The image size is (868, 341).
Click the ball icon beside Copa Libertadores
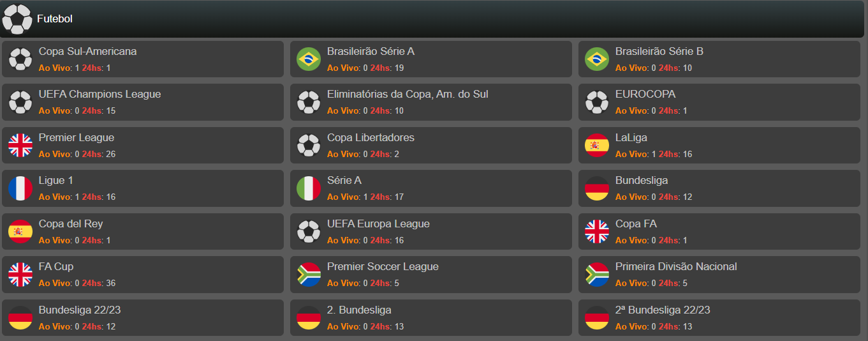point(309,146)
